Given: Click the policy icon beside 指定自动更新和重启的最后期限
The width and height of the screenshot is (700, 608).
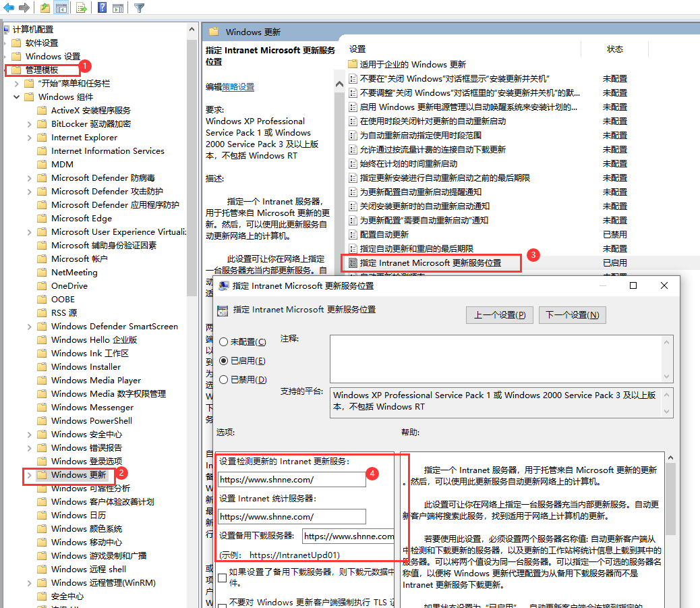Looking at the screenshot, I should click(353, 249).
